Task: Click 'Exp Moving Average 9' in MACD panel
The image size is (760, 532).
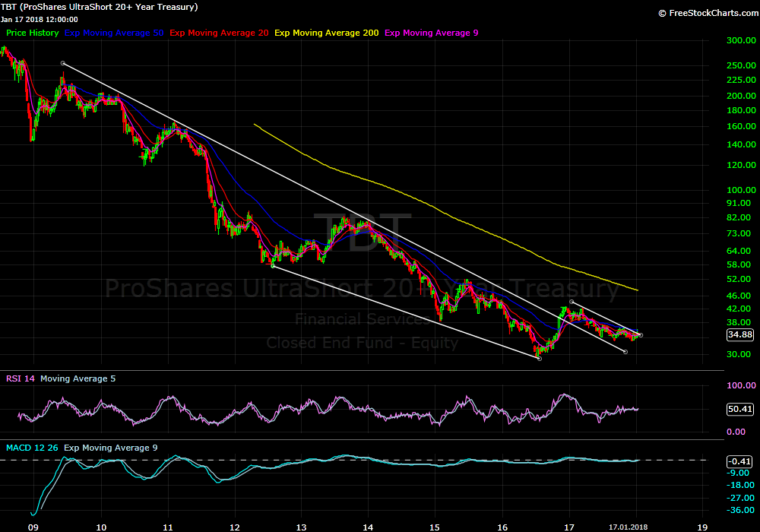Action: click(x=110, y=448)
